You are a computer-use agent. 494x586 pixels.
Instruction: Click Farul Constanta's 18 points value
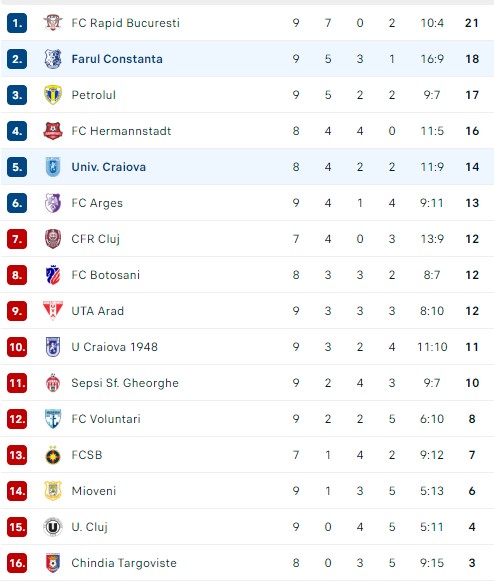click(472, 59)
